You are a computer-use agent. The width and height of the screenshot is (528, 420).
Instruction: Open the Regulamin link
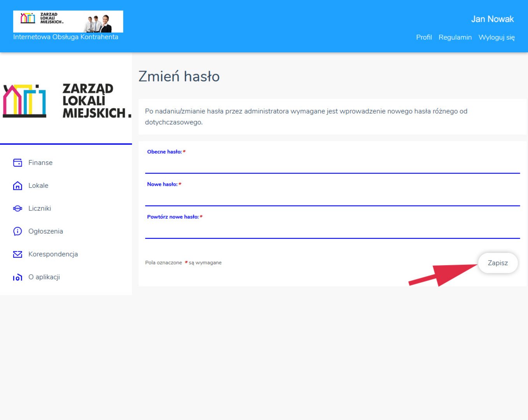click(x=455, y=37)
